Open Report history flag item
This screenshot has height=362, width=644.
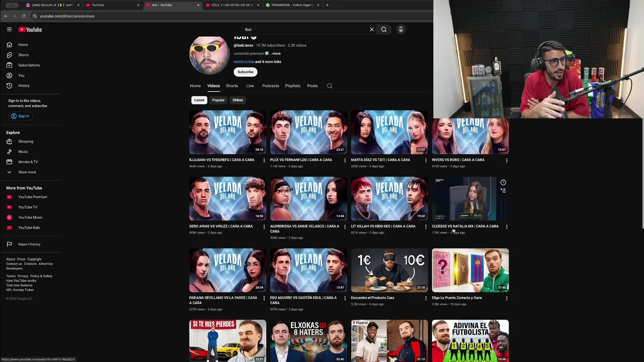[x=30, y=244]
